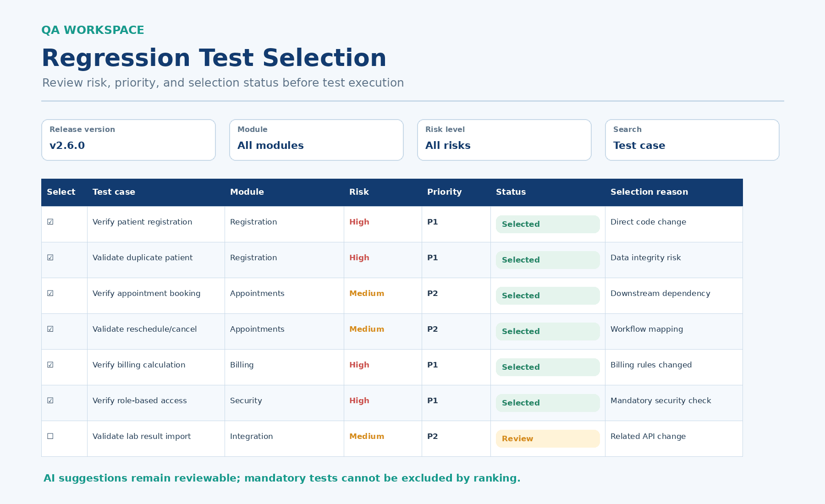Click the Workflow mapping reason
The height and width of the screenshot is (504, 825).
click(646, 329)
